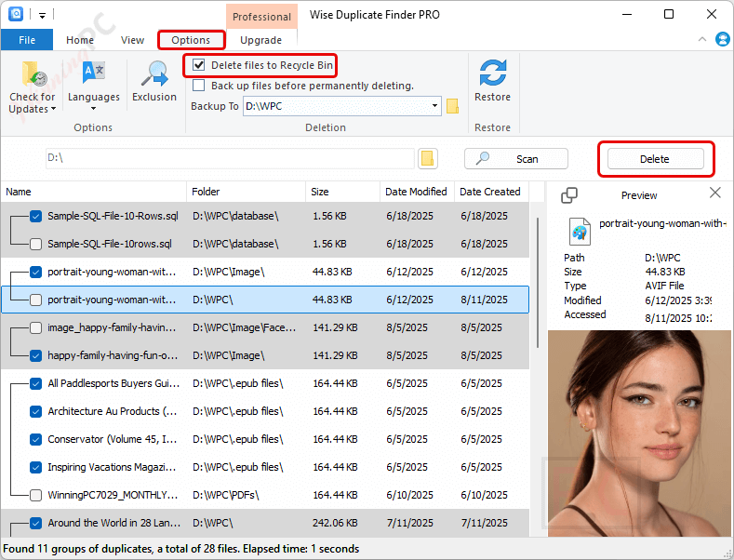Close the Preview panel
The height and width of the screenshot is (560, 734).
tap(714, 193)
